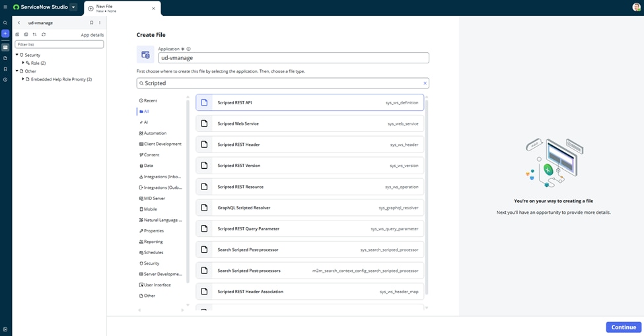644x336 pixels.
Task: Bookmark the ud-vmanage app
Action: click(x=92, y=23)
